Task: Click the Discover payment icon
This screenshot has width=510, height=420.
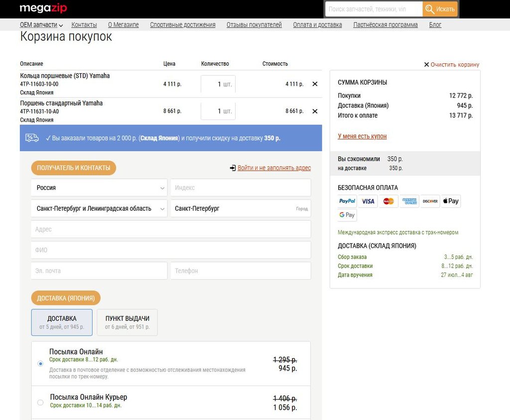Action: tap(430, 201)
